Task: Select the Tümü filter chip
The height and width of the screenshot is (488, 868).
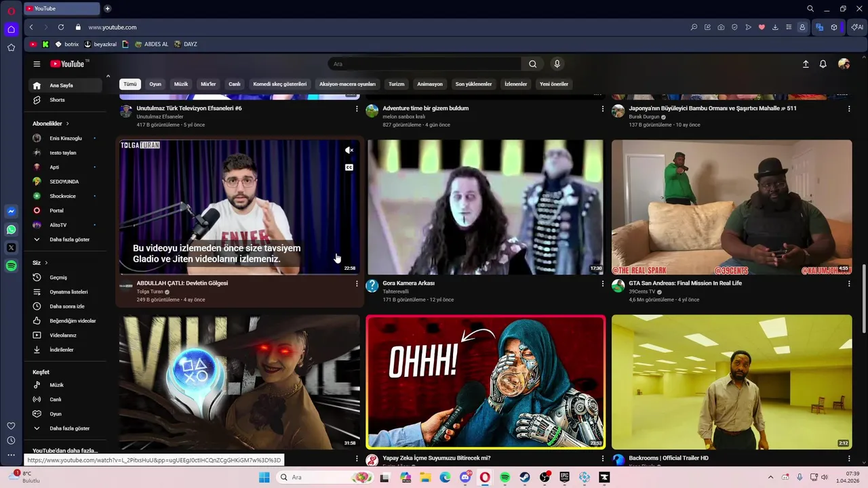Action: point(130,84)
